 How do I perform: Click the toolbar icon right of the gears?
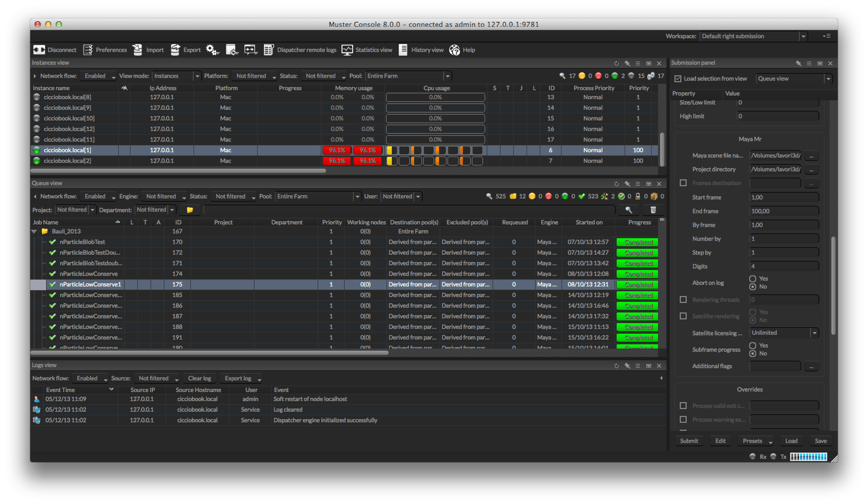(x=232, y=50)
